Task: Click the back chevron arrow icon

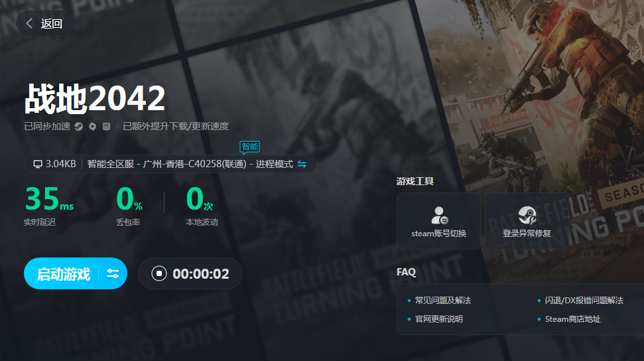Action: pyautogui.click(x=29, y=24)
